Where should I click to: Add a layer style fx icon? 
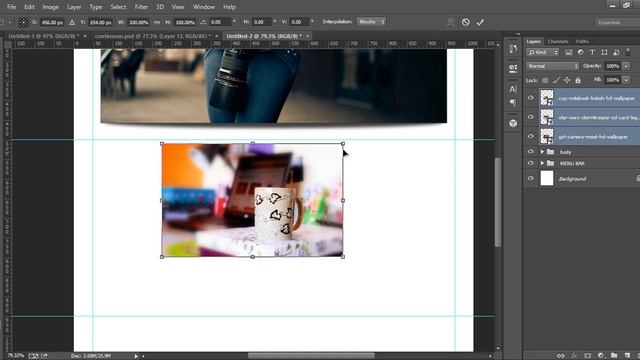[x=574, y=356]
